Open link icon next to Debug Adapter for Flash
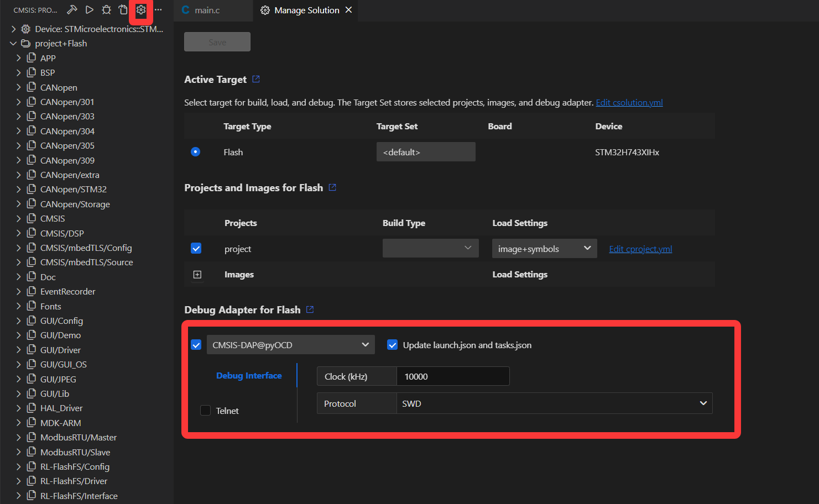Screen dimensions: 819x504 (x=310, y=309)
